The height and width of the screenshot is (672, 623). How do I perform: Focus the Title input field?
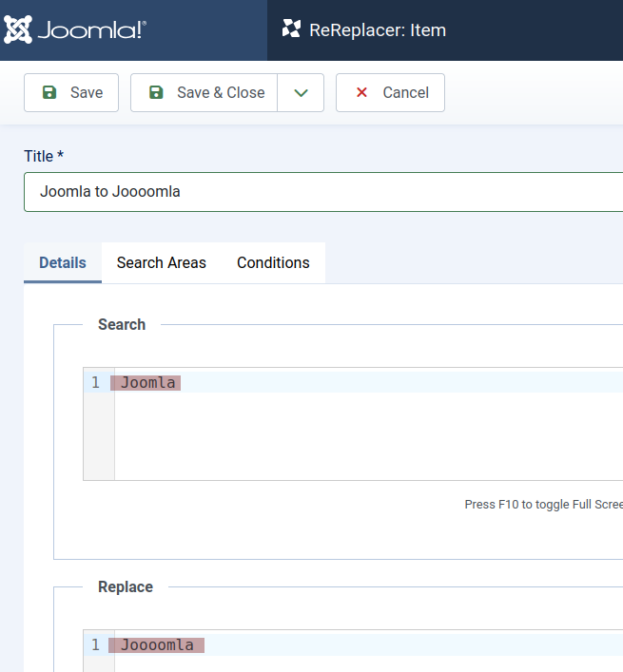click(x=323, y=192)
